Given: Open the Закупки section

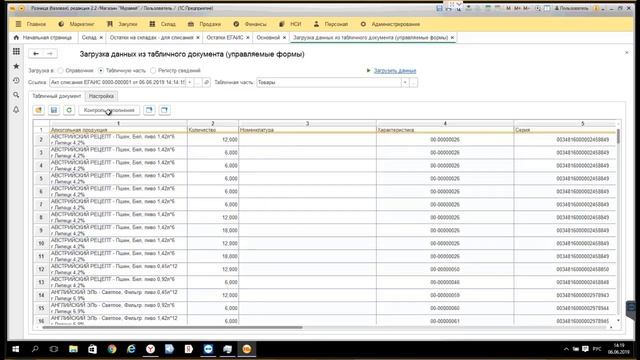Looking at the screenshot, I should [122, 24].
